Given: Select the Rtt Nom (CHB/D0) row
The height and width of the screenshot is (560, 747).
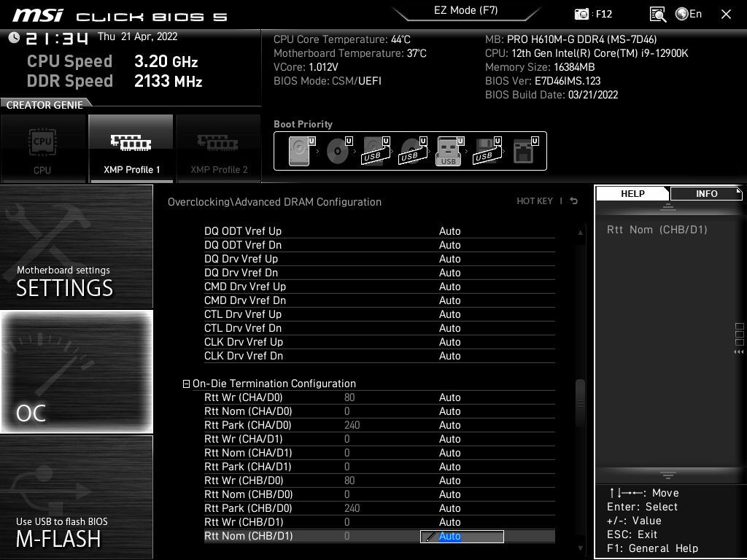Looking at the screenshot, I should 379,494.
